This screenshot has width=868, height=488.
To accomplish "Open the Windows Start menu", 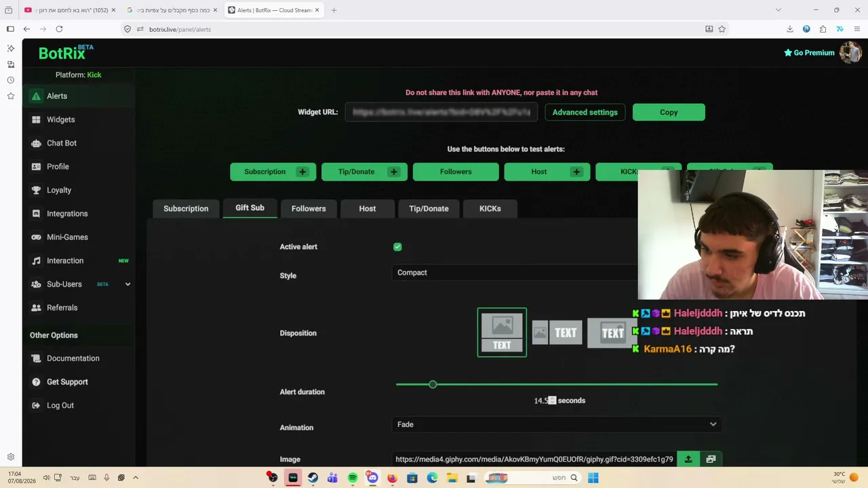I will point(593,478).
